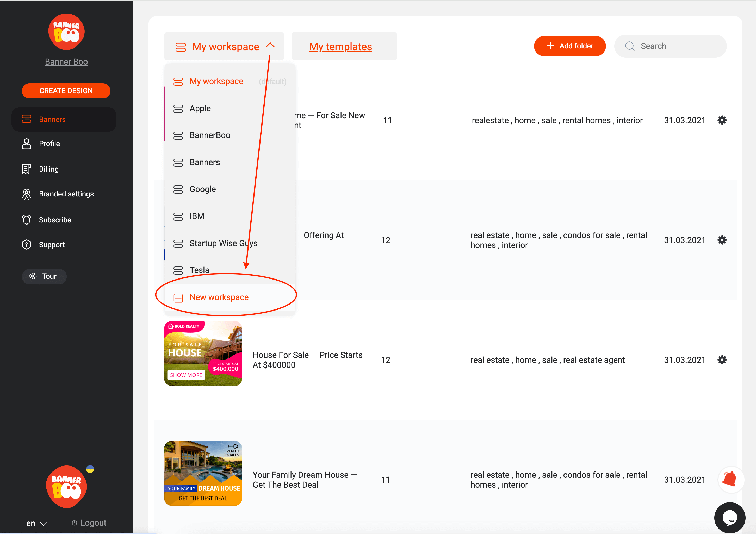Click New workspace at the bottom of the dropdown

tap(230, 297)
